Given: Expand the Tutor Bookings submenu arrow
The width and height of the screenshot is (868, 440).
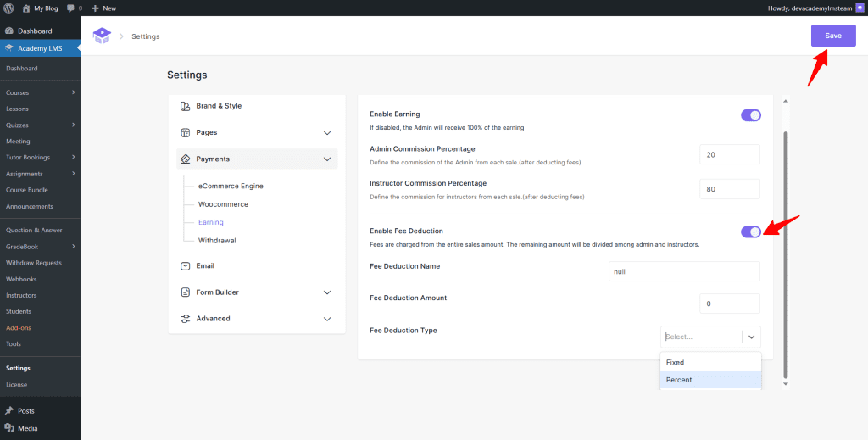Looking at the screenshot, I should pyautogui.click(x=74, y=157).
